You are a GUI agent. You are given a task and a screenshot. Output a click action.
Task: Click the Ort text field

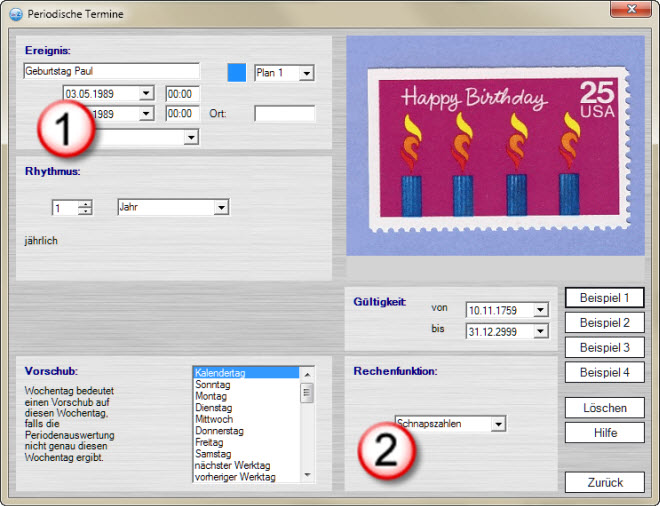pos(284,114)
